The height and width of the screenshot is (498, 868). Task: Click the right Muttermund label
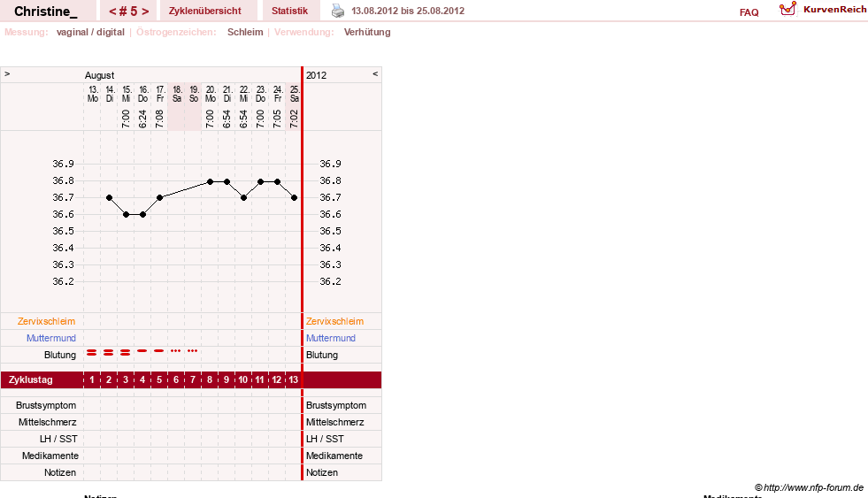[331, 338]
